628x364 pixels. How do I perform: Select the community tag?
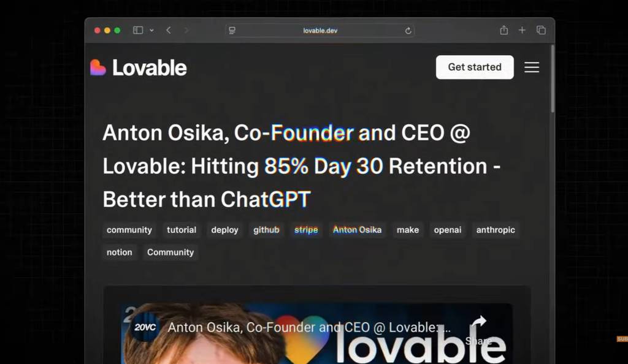(129, 230)
